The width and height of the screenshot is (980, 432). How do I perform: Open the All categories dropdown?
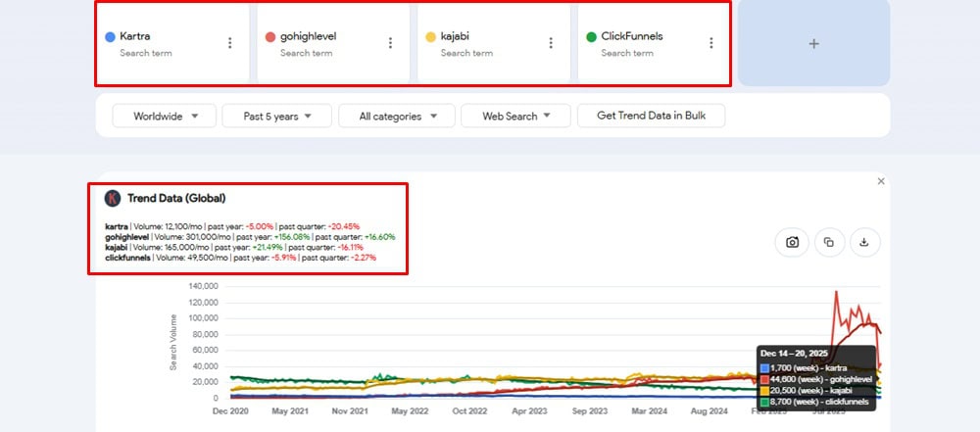pyautogui.click(x=397, y=116)
